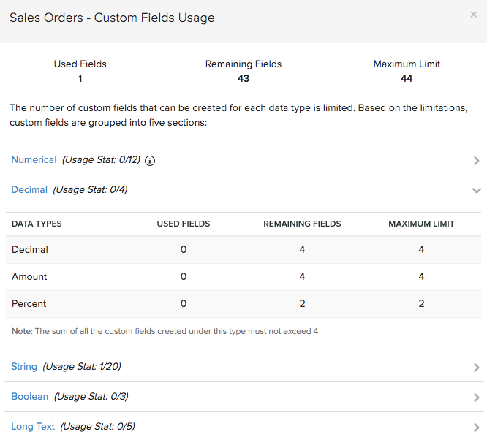This screenshot has height=448, width=487.
Task: Click the USED FIELDS column header
Action: 184,224
